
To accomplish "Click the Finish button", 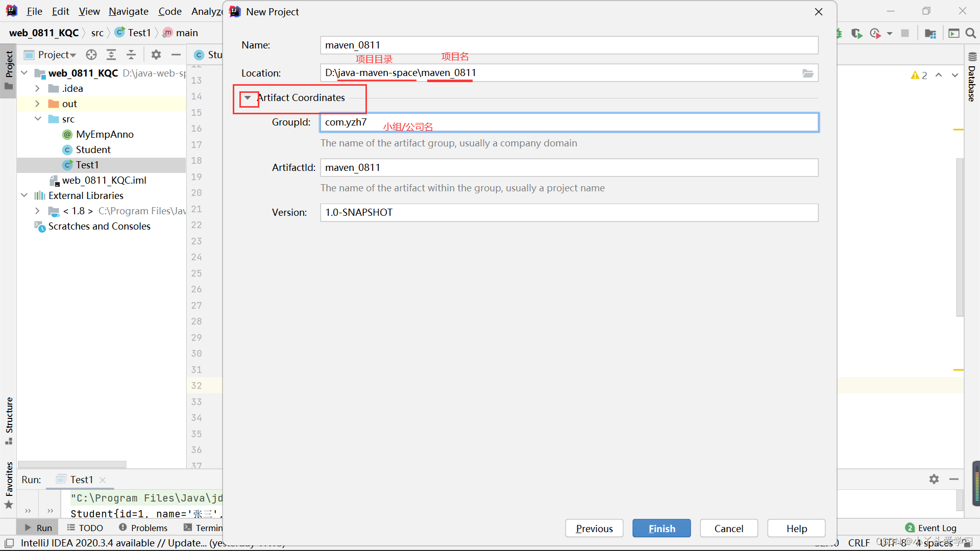I will 661,528.
